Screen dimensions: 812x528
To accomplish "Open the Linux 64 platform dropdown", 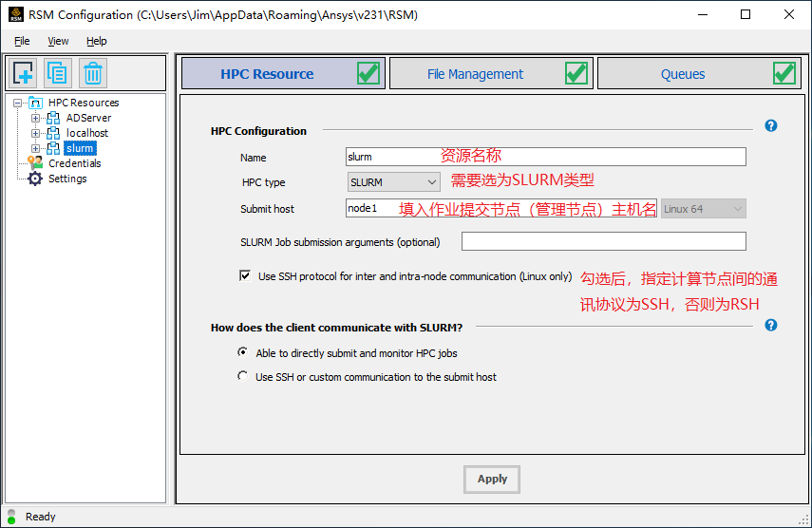I will click(703, 209).
